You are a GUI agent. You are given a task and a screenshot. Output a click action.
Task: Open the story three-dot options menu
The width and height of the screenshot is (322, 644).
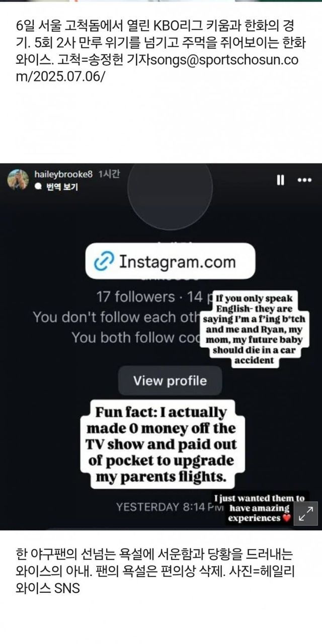pyautogui.click(x=304, y=180)
